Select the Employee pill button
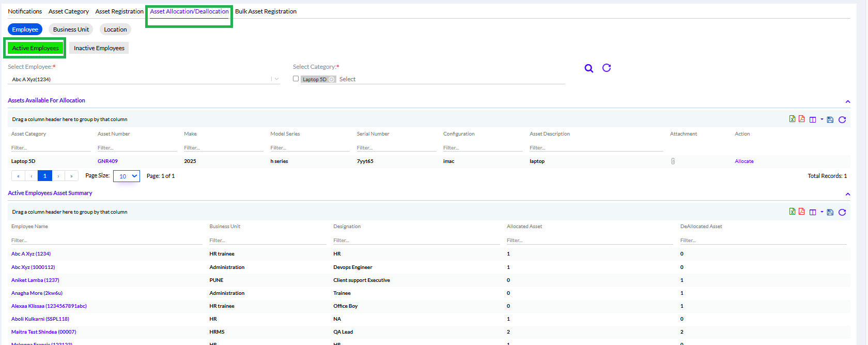The height and width of the screenshot is (345, 868). point(25,29)
